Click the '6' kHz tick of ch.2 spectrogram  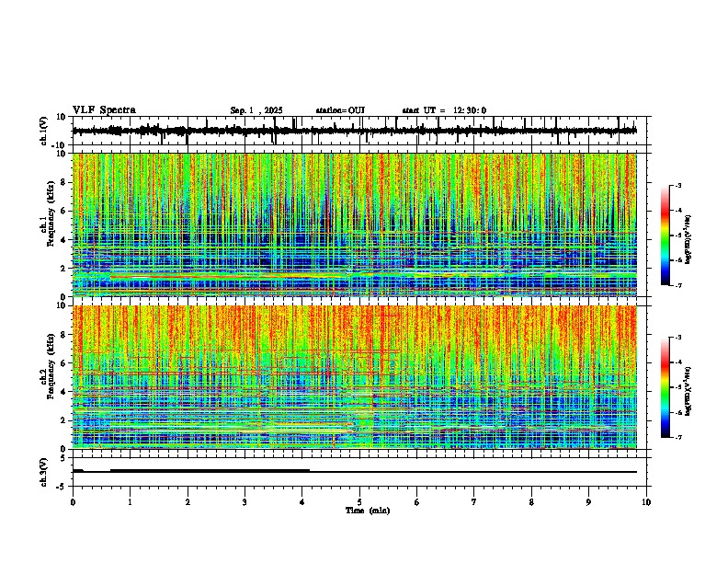[64, 362]
